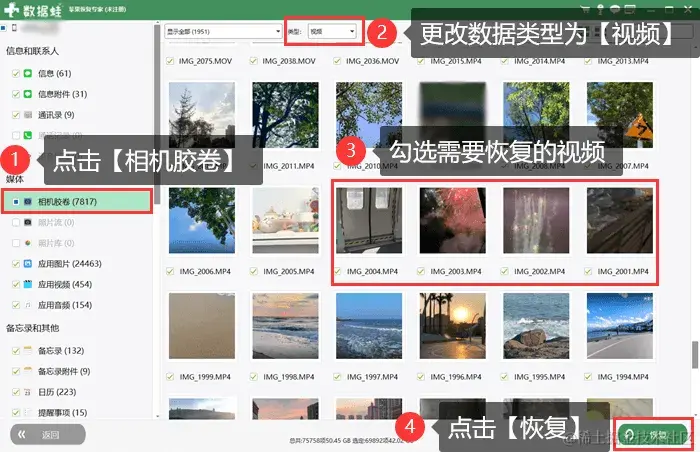This screenshot has height=452, width=700.
Task: Toggle the 应用图片 (24463) checkbox
Action: (16, 264)
